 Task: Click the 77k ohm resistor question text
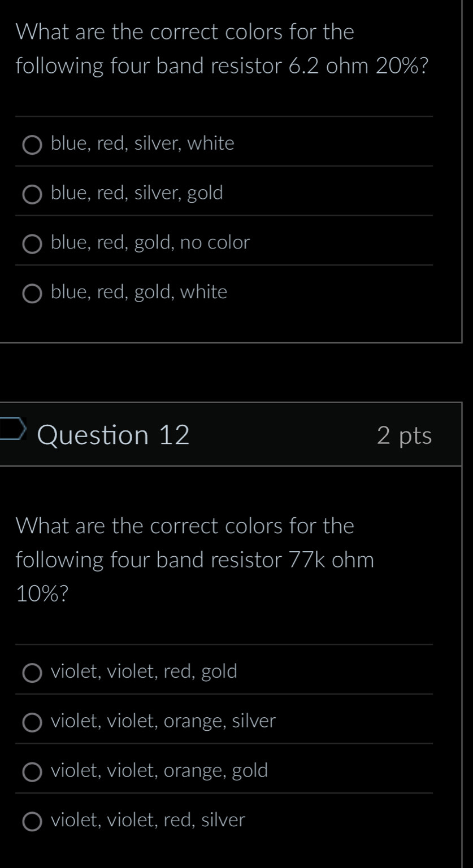pos(195,560)
